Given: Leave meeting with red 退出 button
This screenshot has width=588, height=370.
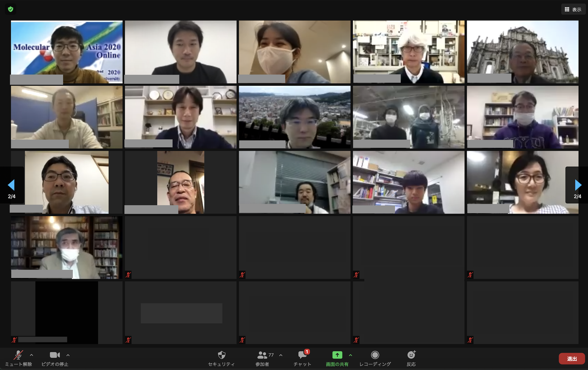Looking at the screenshot, I should point(572,359).
